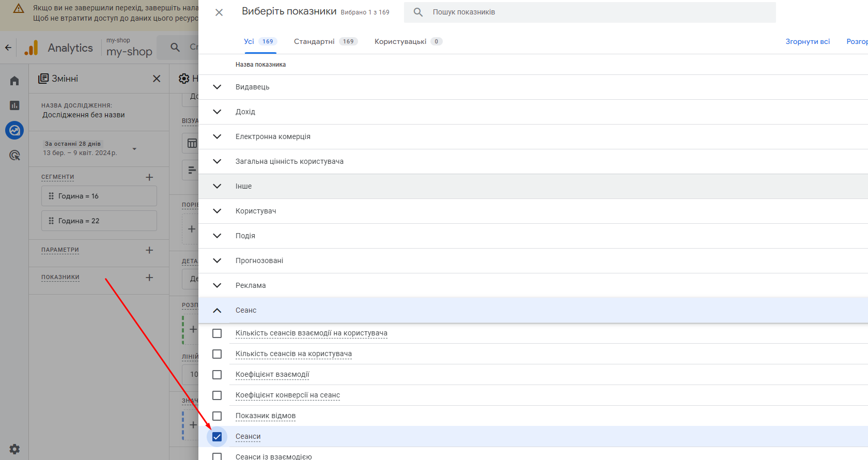Screen dimensions: 868x460
Task: Expand the Дохід metric category
Action: point(217,112)
